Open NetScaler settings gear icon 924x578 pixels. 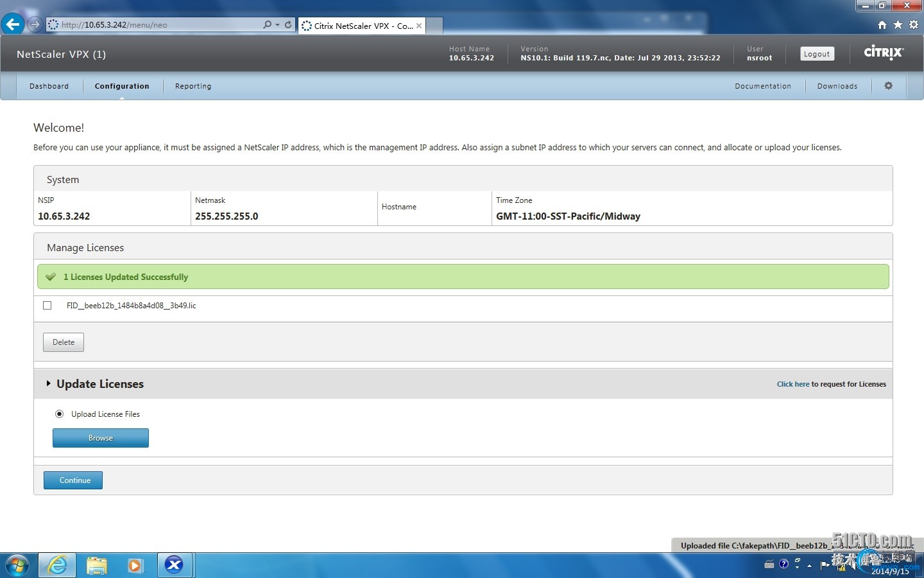tap(889, 85)
